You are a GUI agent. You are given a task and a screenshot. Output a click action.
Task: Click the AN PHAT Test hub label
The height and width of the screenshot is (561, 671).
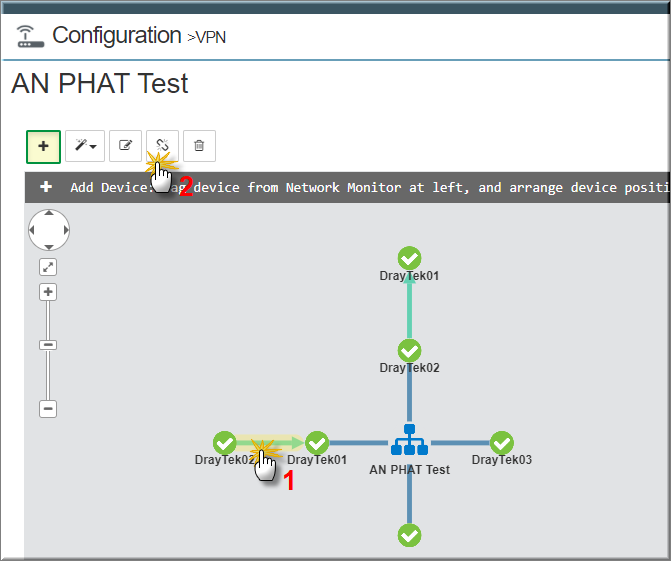[410, 469]
